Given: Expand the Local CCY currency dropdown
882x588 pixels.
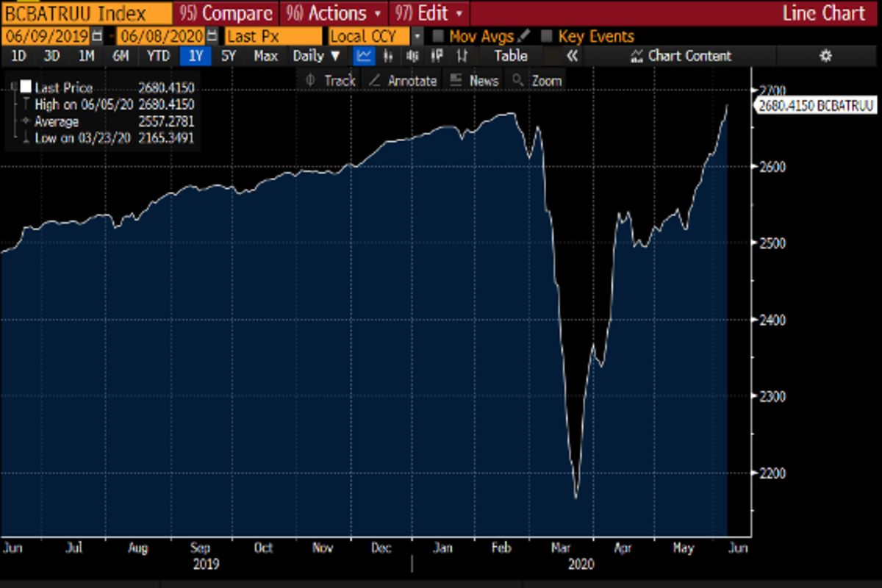Looking at the screenshot, I should point(417,36).
